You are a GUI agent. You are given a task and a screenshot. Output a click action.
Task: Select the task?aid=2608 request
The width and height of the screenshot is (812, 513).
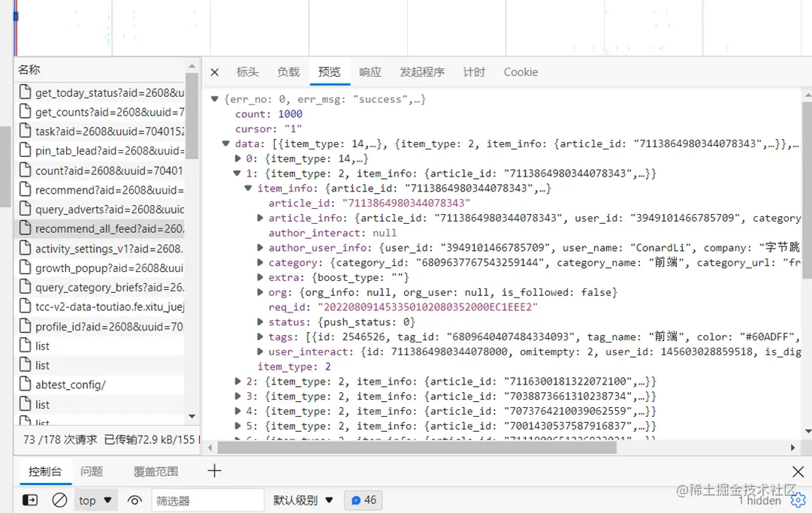pyautogui.click(x=100, y=131)
